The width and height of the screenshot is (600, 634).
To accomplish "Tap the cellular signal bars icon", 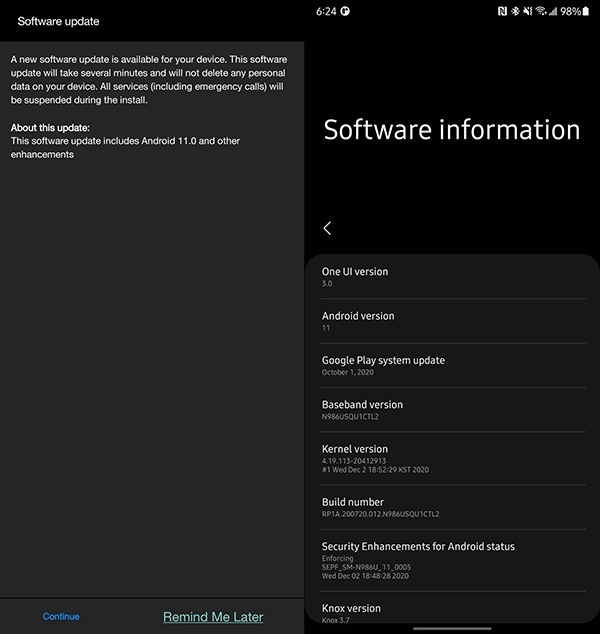I will click(553, 11).
